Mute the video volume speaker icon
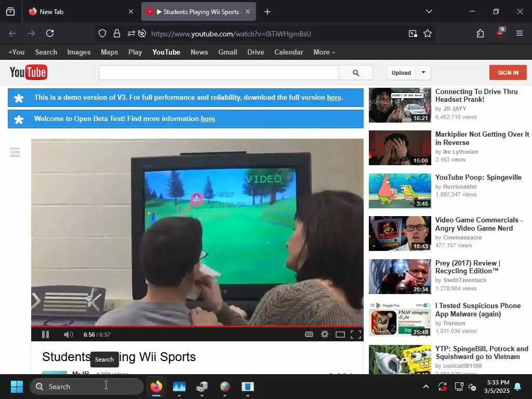Viewport: 532px width, 399px height. [x=68, y=335]
